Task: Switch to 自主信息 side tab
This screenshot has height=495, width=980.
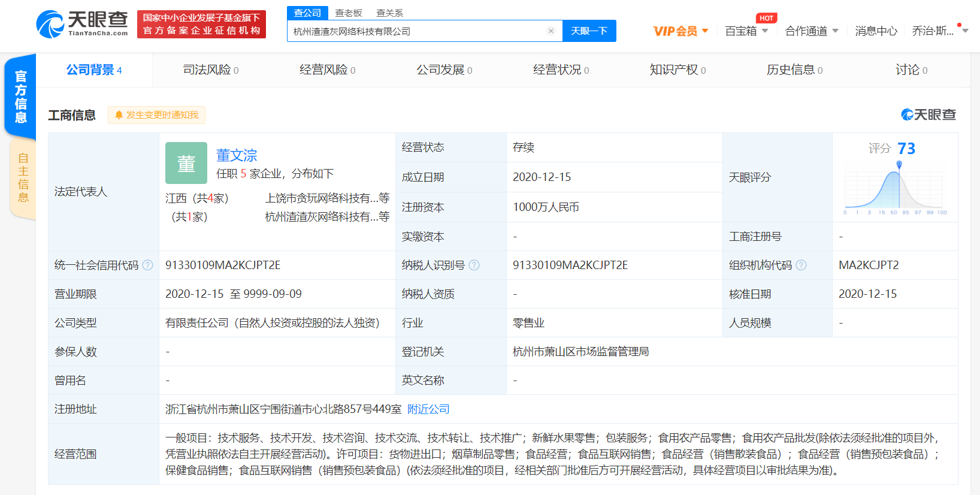Action: 23,178
